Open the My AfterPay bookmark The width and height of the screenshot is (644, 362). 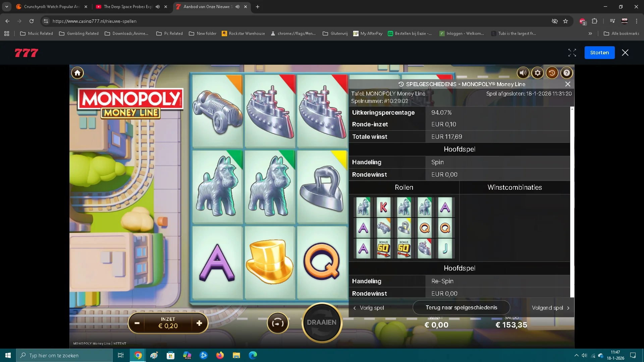tap(368, 34)
